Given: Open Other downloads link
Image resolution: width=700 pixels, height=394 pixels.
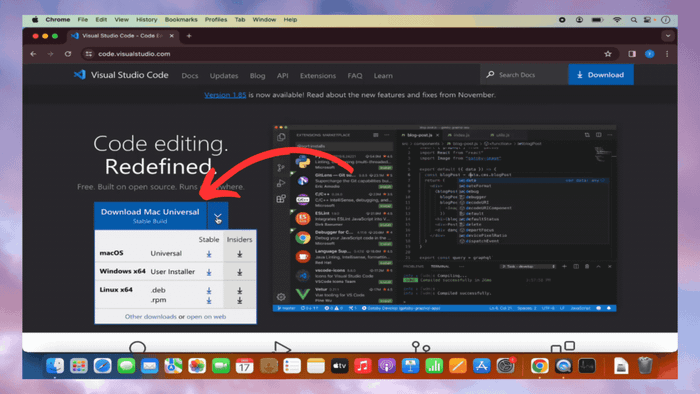Looking at the screenshot, I should (150, 316).
